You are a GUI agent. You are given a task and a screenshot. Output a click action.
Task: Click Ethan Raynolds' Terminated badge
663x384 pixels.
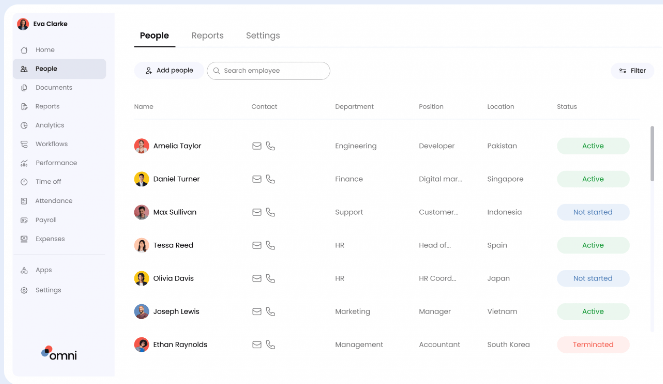click(x=593, y=345)
